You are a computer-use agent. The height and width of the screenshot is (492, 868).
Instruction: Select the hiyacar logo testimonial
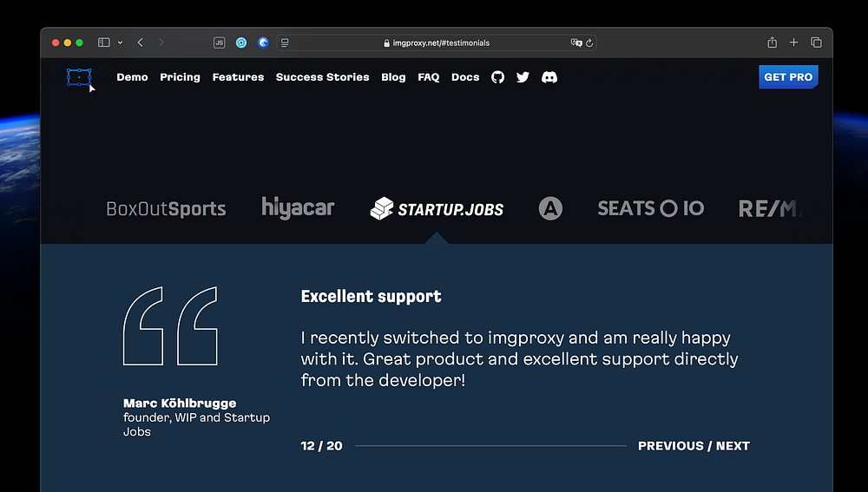pyautogui.click(x=298, y=208)
